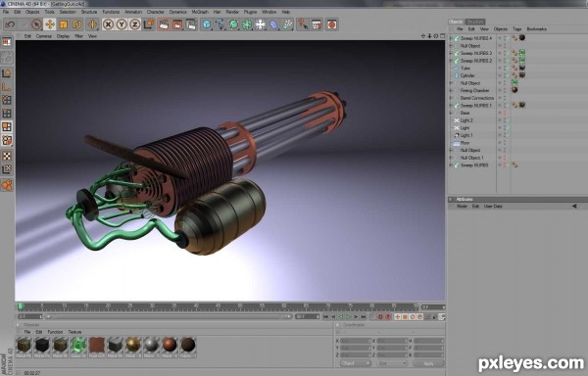This screenshot has width=588, height=376.
Task: Click the red icon at toolbar end
Action: coord(332,24)
